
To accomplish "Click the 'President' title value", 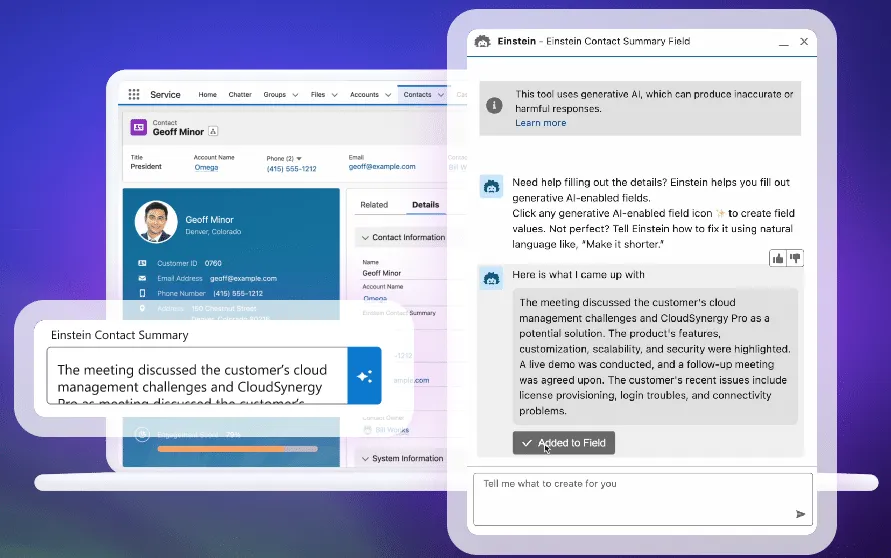I will click(x=146, y=166).
